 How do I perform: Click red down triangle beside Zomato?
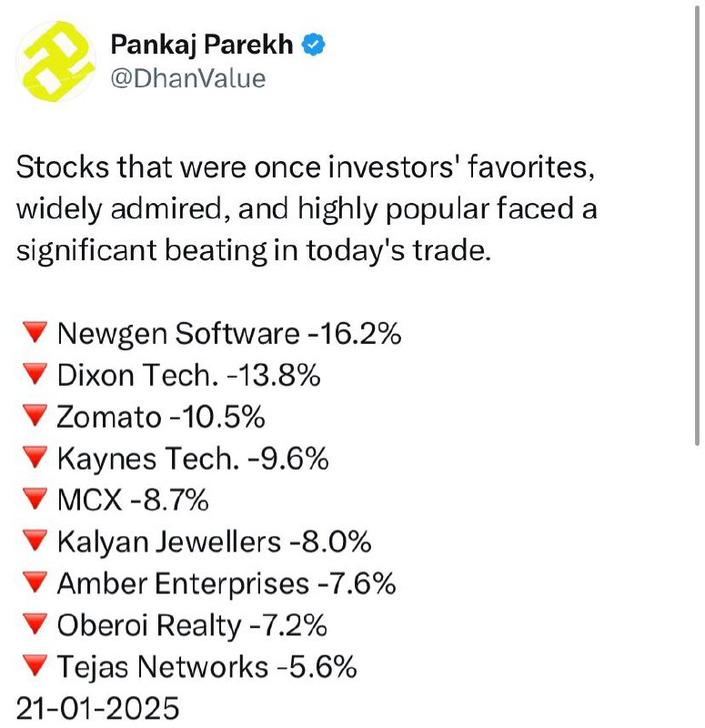35,415
